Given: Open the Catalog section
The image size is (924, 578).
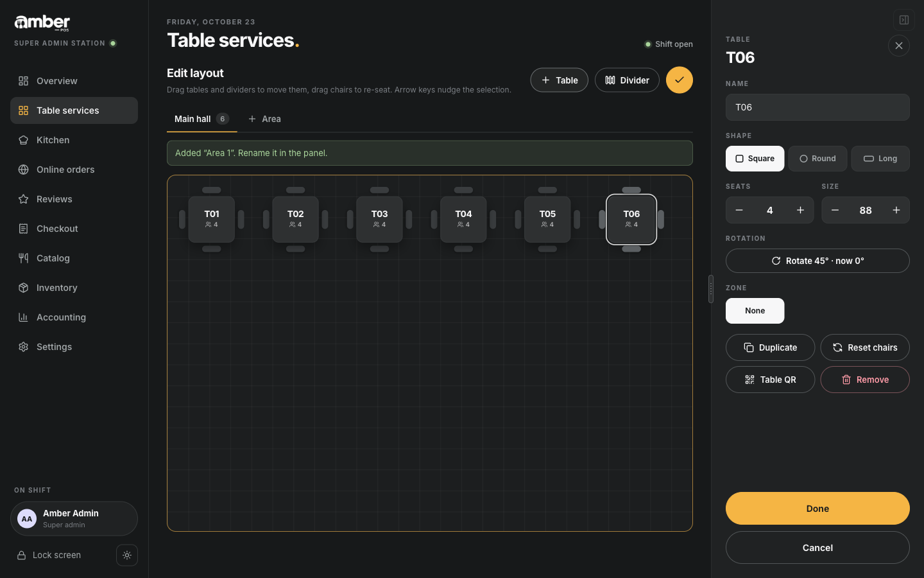Looking at the screenshot, I should click(x=74, y=258).
